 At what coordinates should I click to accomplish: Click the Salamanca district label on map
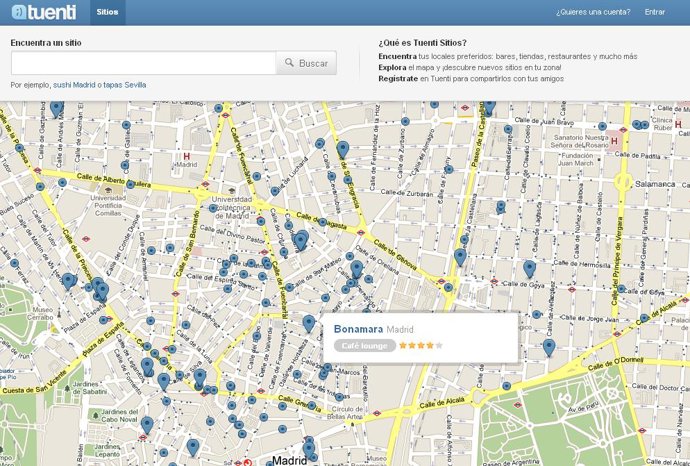coord(657,185)
